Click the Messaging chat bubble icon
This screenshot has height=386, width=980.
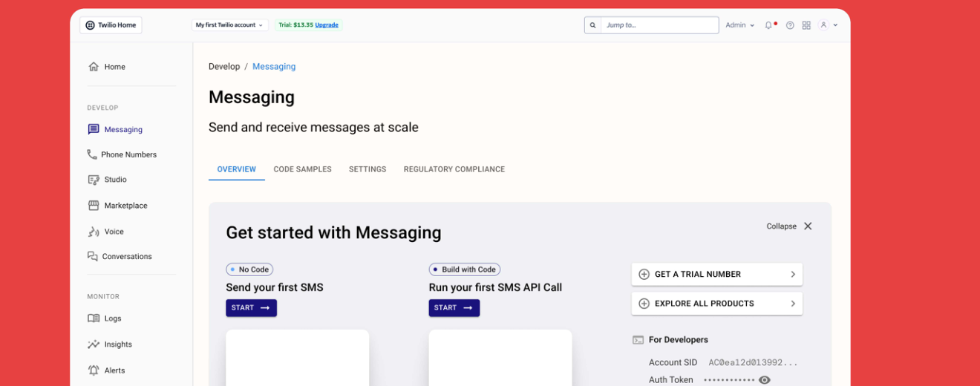point(94,129)
